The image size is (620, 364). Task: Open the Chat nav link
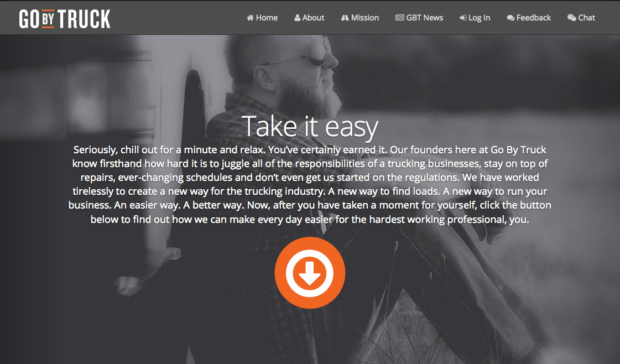pyautogui.click(x=581, y=18)
